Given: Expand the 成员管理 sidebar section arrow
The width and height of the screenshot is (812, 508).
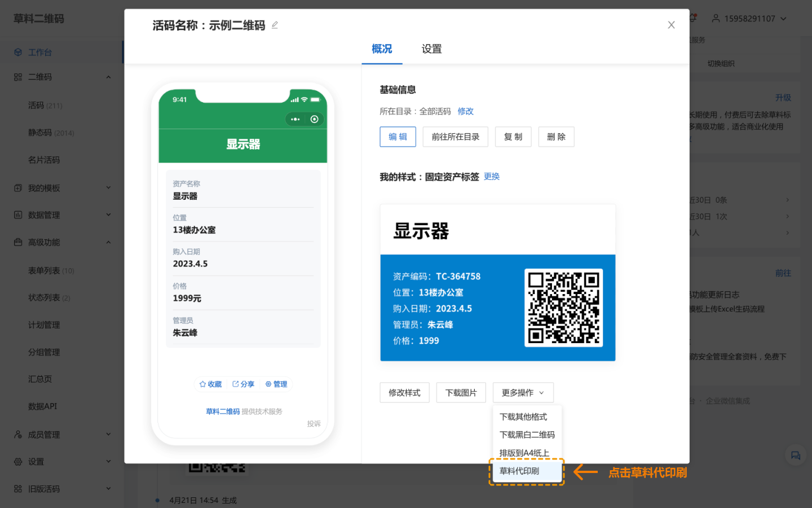Looking at the screenshot, I should (108, 435).
